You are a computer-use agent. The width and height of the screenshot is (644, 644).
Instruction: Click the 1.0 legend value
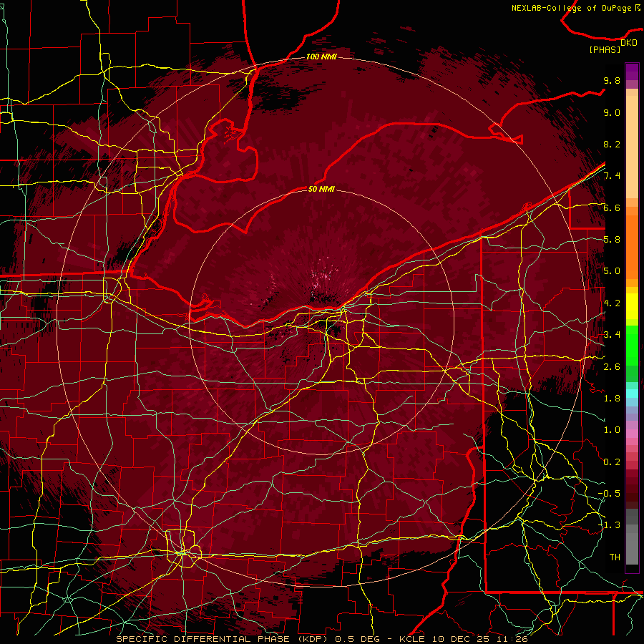[612, 430]
